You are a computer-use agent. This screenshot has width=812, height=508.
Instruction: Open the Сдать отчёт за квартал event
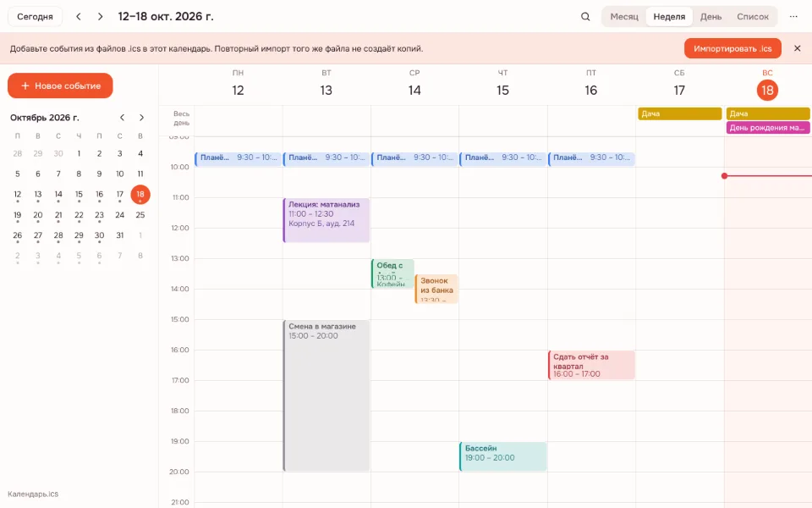[x=591, y=365]
